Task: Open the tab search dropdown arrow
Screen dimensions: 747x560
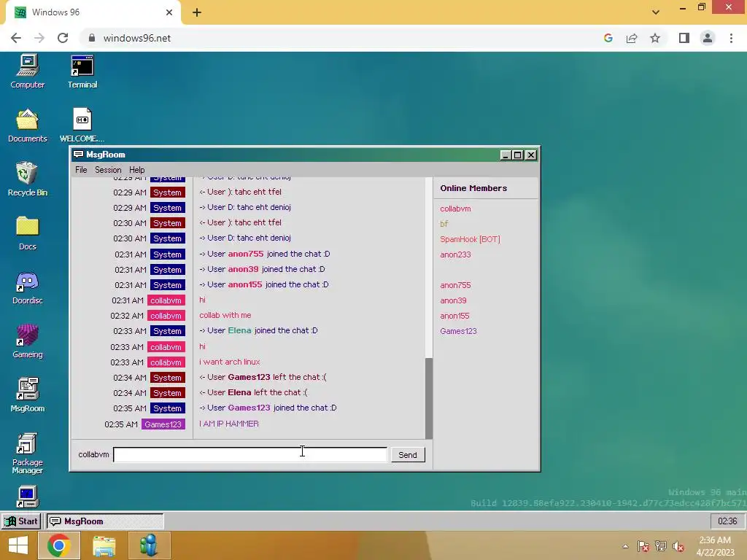Action: coord(656,12)
